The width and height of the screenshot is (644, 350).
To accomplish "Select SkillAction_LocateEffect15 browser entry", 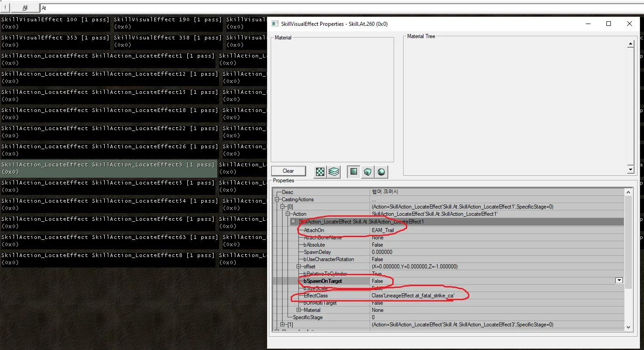I will 110,96.
